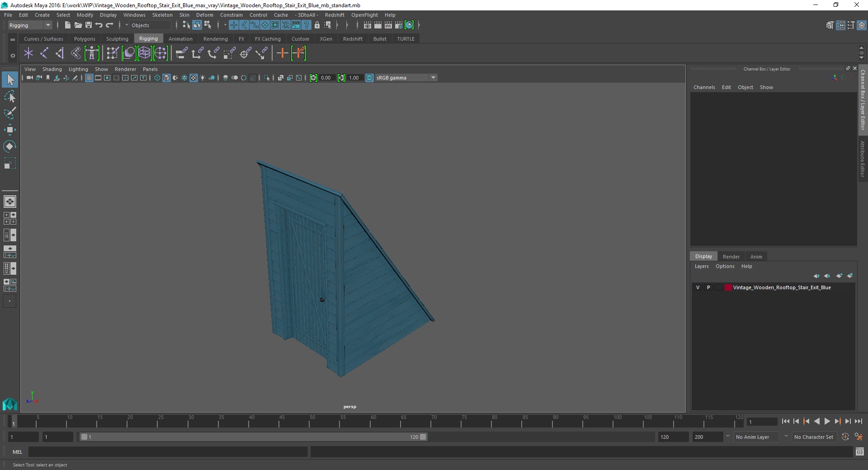Click the Parent Constraint shelf icon
The image size is (868, 470).
pos(181,53)
